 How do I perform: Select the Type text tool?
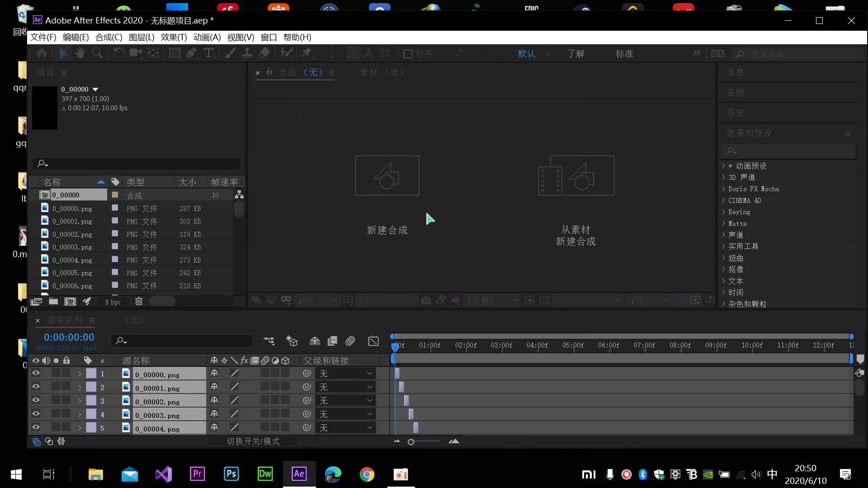tap(208, 53)
